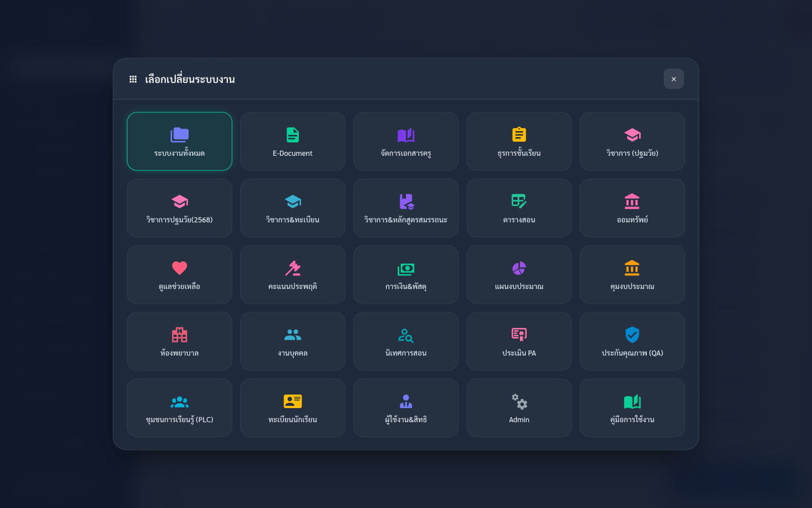
Task: Click the คู่มือการใช้งาน label text
Action: point(632,419)
